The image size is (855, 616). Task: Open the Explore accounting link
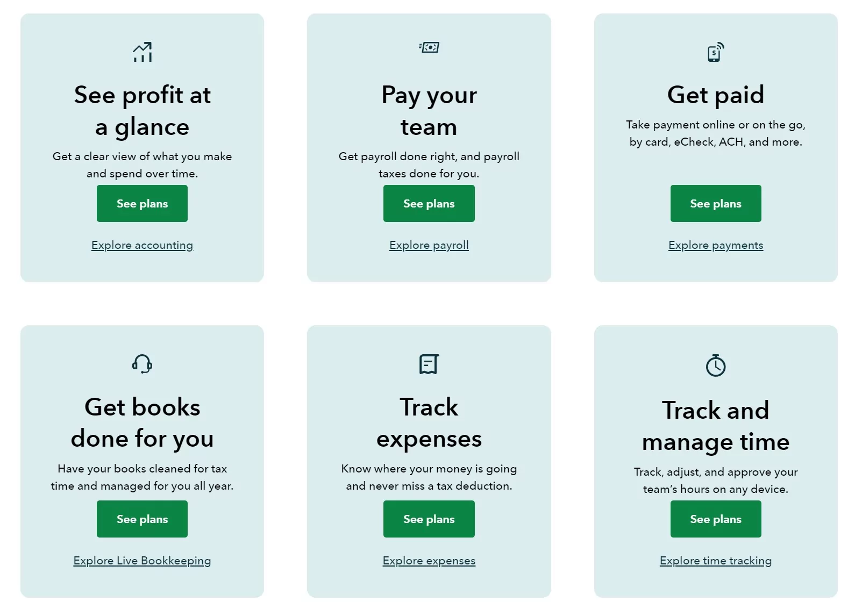[142, 245]
